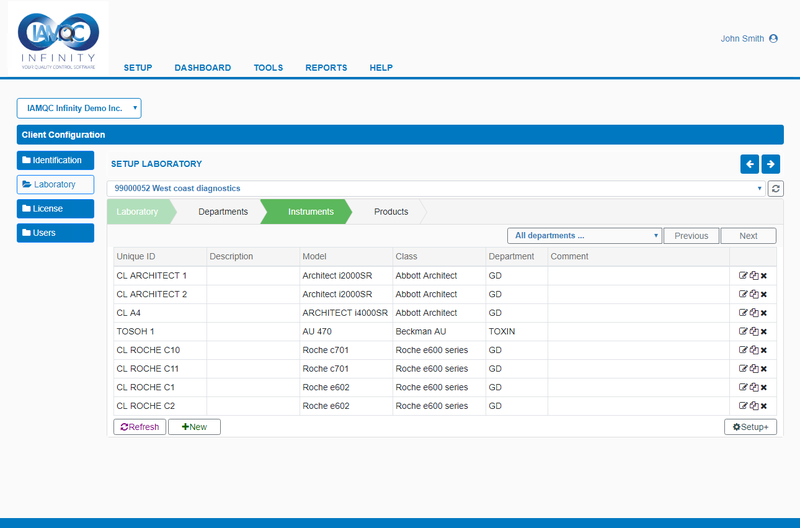
Task: Go home via the IAMQC Infinity logo
Action: tap(58, 38)
